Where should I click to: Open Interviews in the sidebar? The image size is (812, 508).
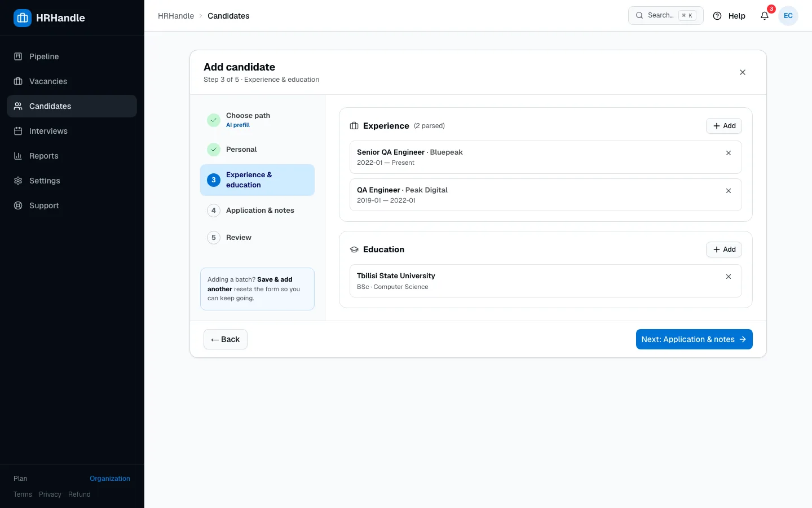pos(72,131)
